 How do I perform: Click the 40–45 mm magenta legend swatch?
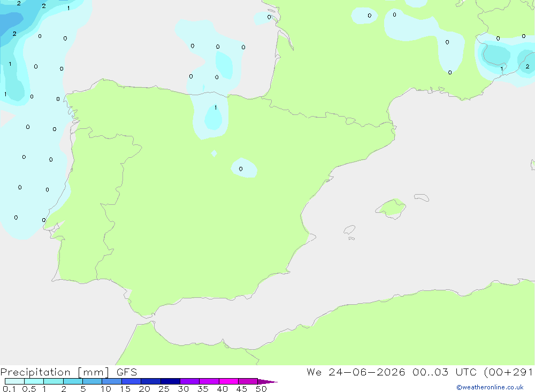coord(228,381)
